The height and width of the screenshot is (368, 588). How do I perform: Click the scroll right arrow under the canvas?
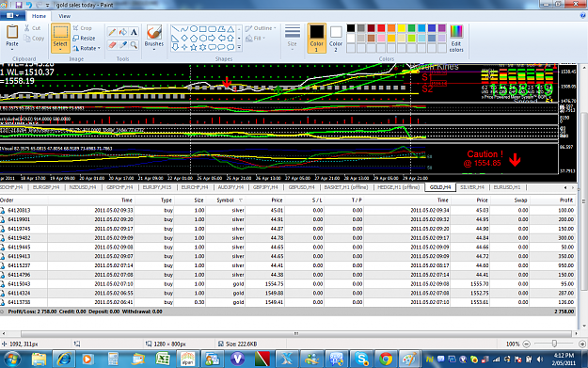(x=577, y=333)
